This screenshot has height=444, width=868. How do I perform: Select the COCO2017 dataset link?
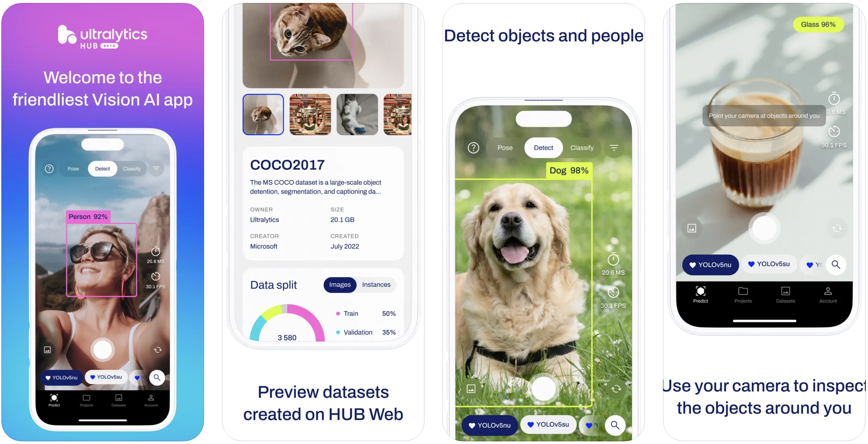(x=287, y=165)
